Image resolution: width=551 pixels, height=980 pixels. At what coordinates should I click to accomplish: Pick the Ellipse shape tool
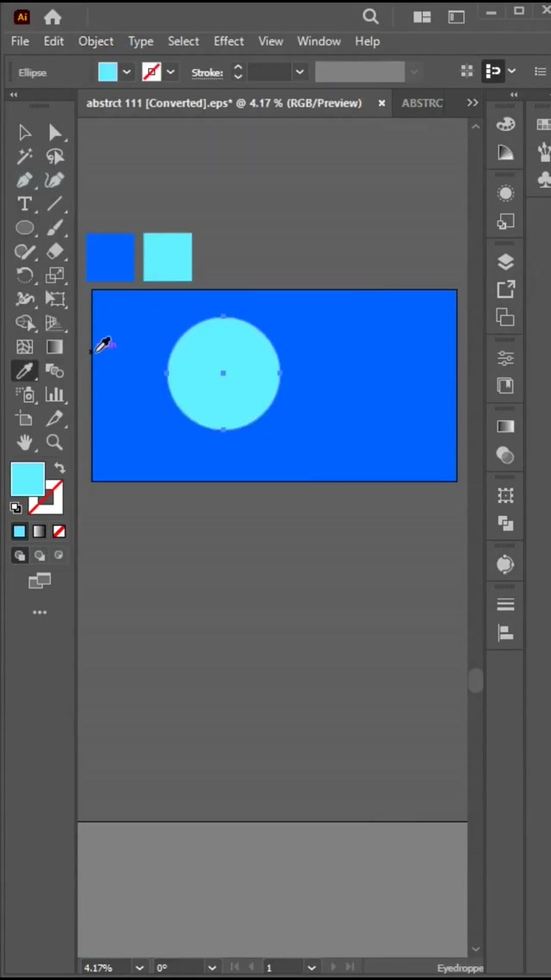24,228
